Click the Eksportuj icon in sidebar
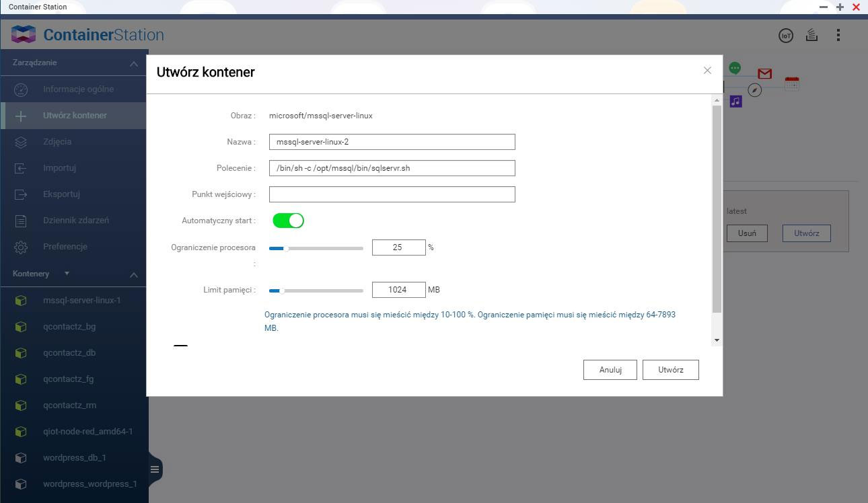The width and height of the screenshot is (868, 503). [x=21, y=194]
